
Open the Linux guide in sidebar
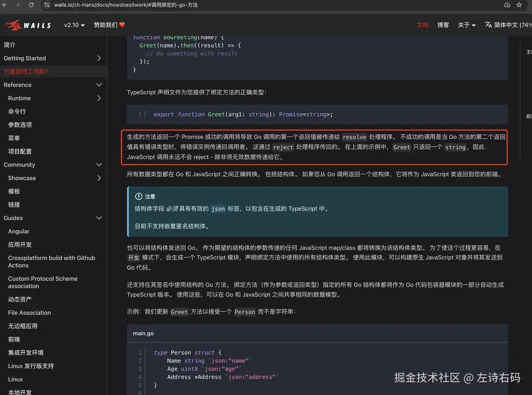(16, 379)
